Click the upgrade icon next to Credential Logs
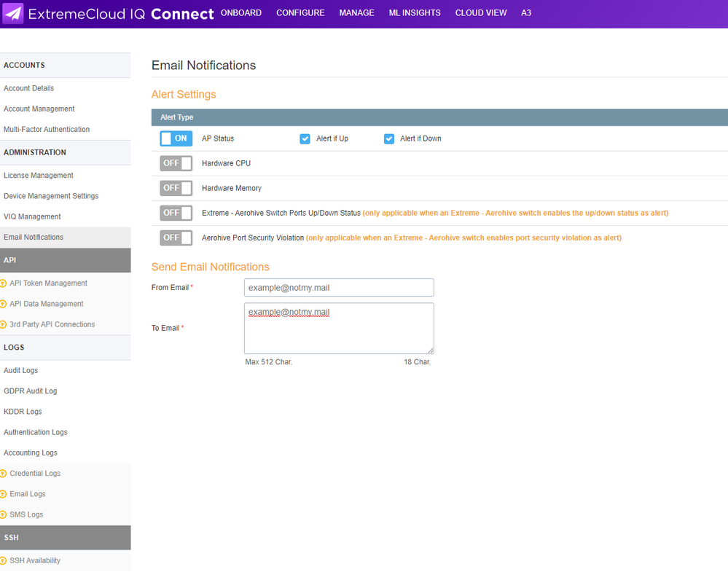The height and width of the screenshot is (580, 728). coord(4,474)
